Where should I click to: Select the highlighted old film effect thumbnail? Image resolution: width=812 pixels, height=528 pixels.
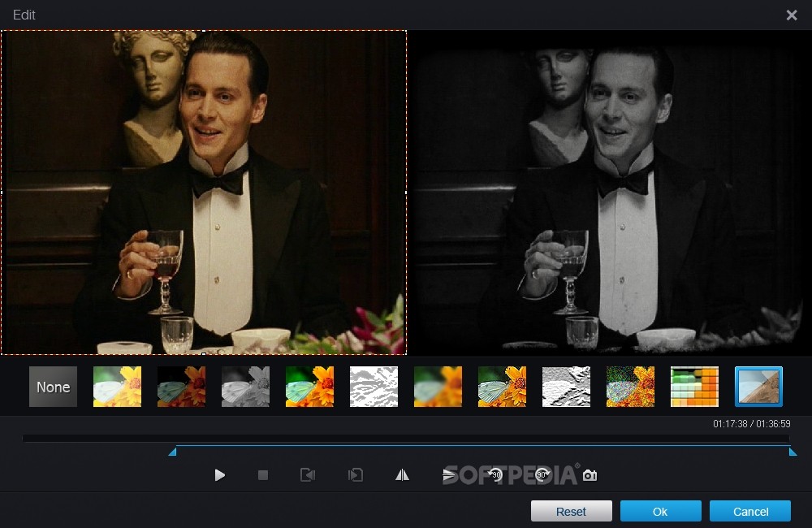pos(758,387)
